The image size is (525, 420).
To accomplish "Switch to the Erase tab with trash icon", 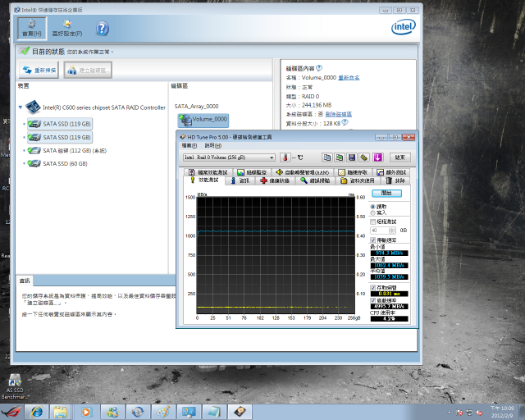I will pyautogui.click(x=395, y=180).
